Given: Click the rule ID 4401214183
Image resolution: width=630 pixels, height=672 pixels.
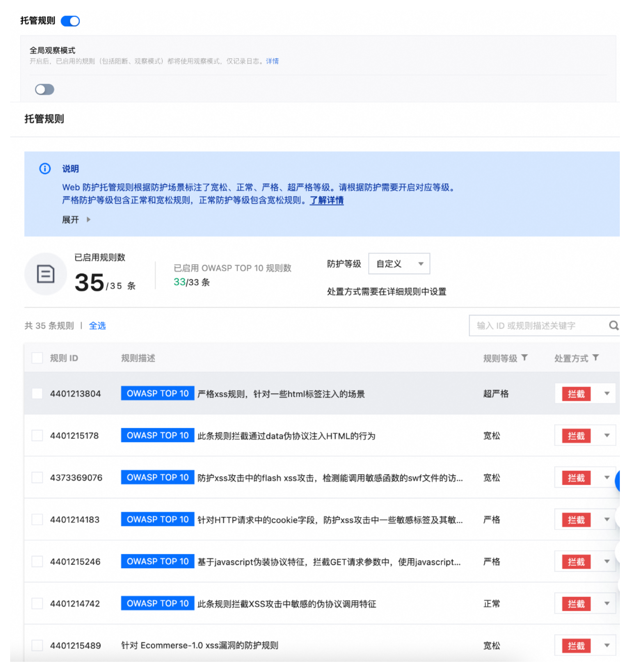Looking at the screenshot, I should point(75,520).
